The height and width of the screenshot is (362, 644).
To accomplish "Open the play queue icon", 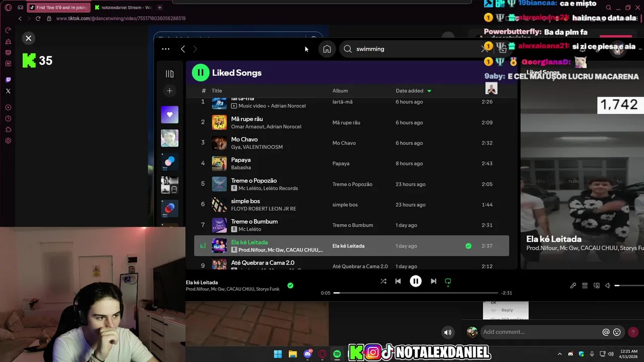I will click(x=585, y=286).
